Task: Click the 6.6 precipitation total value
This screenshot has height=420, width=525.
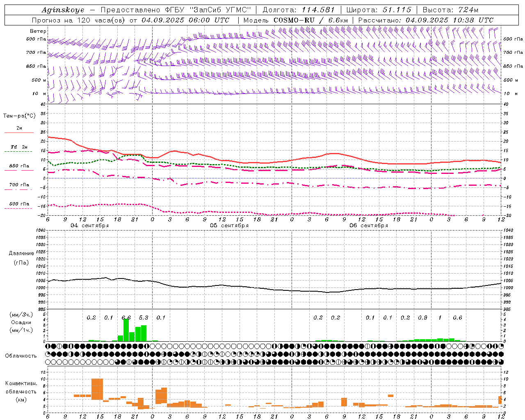Action: point(126,318)
